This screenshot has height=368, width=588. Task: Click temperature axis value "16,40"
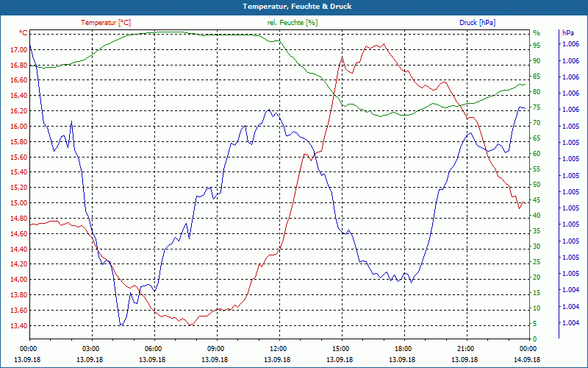pos(21,96)
